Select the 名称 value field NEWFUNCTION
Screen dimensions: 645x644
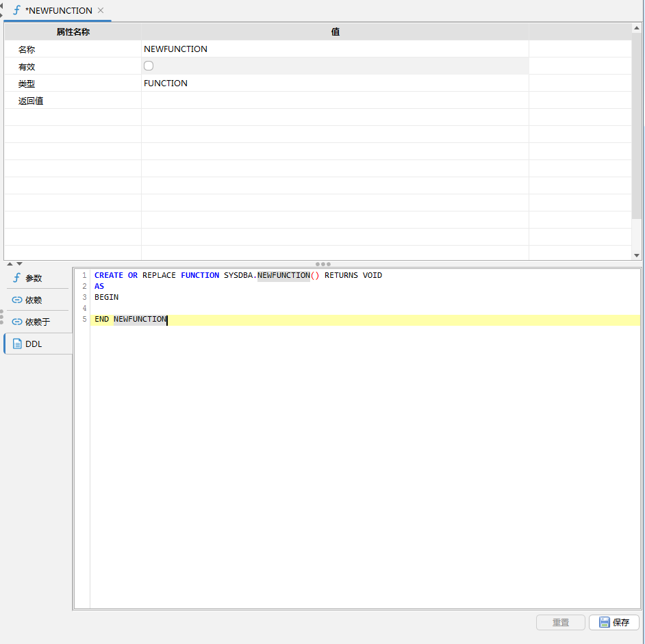click(x=176, y=49)
